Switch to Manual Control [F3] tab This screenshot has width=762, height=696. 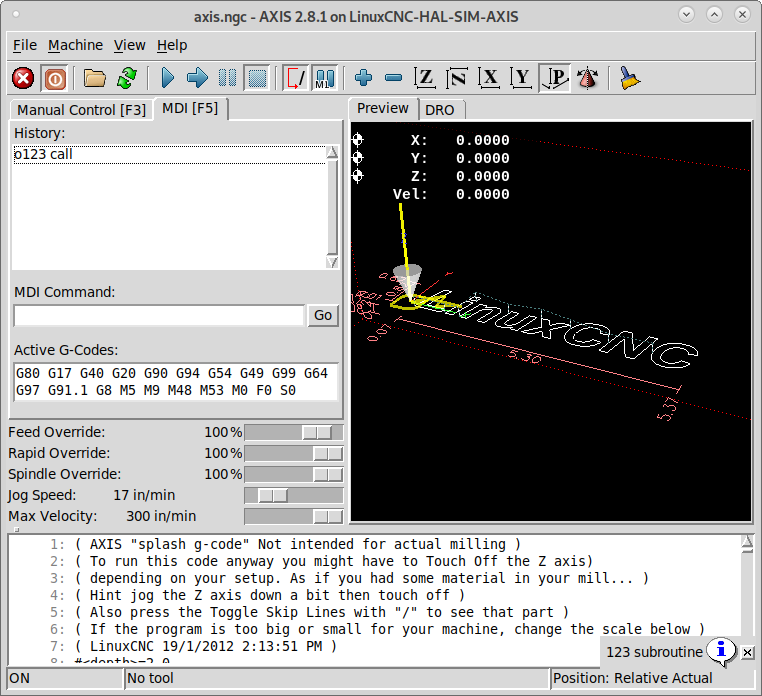click(81, 110)
